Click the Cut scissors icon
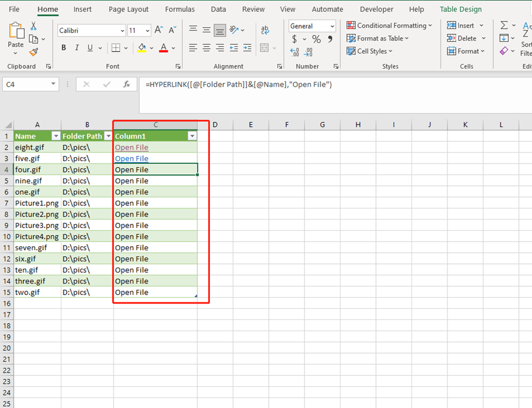The height and width of the screenshot is (408, 532). (34, 26)
